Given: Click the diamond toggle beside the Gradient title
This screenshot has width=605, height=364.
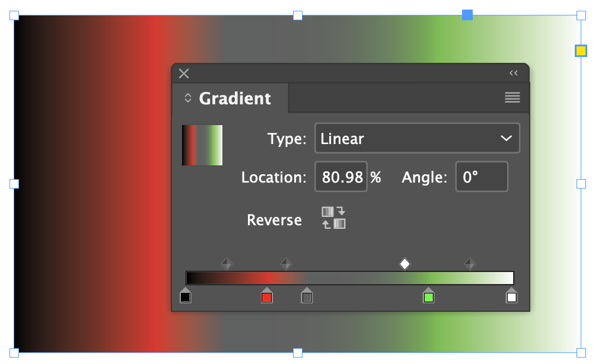Looking at the screenshot, I should coord(187,97).
